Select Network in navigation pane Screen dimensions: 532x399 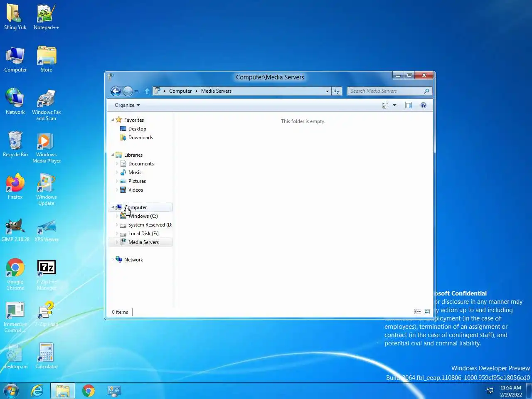[133, 260]
